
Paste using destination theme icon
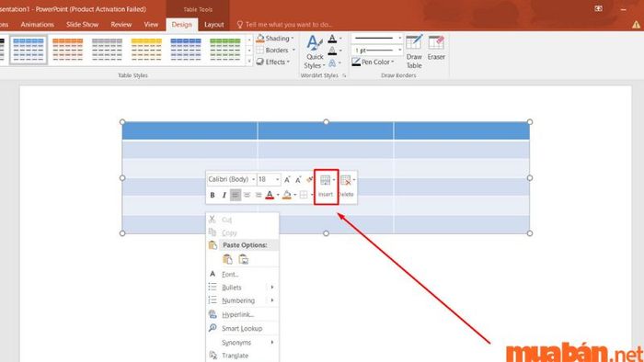pos(227,259)
